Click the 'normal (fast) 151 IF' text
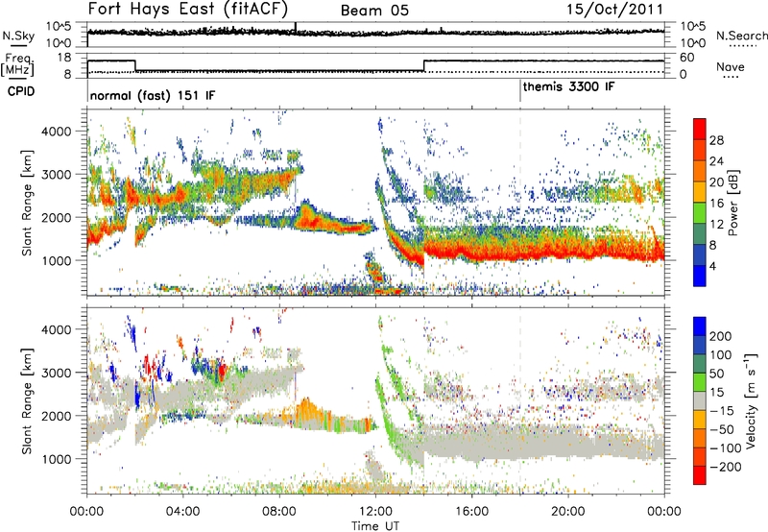This screenshot has width=768, height=532. tap(153, 95)
